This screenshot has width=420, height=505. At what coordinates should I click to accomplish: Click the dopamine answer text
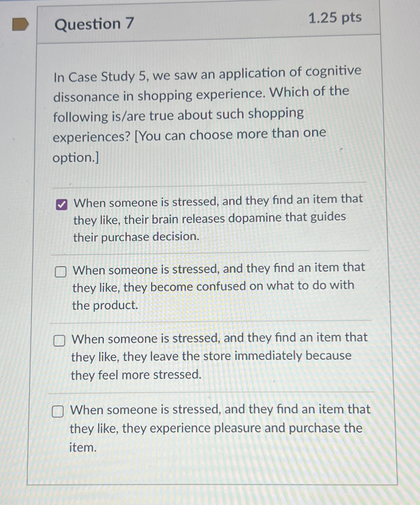click(x=214, y=219)
